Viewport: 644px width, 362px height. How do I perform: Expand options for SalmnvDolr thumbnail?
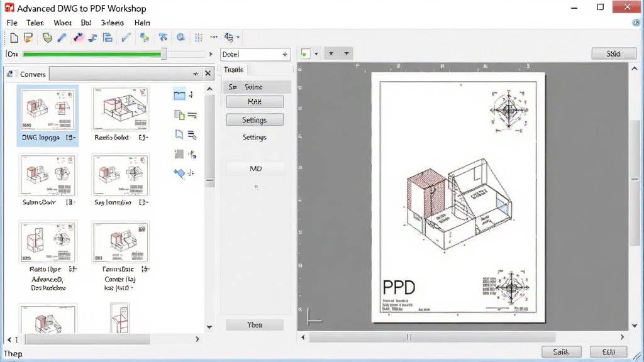71,202
